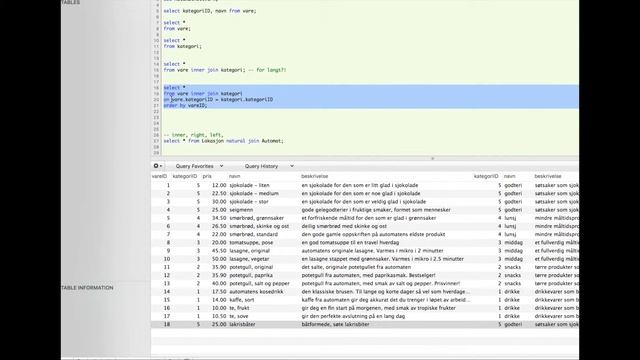Click the pris column header
The height and width of the screenshot is (360, 640).
pos(207,176)
